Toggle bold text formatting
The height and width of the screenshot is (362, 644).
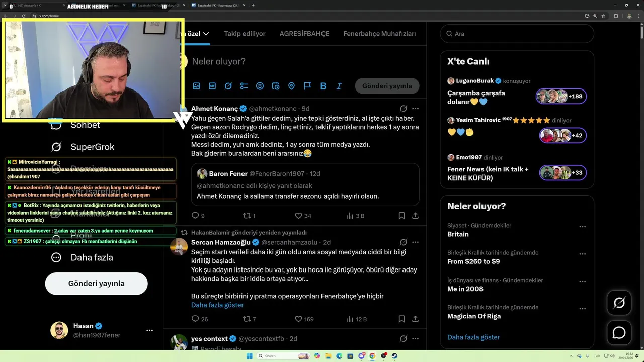323,86
